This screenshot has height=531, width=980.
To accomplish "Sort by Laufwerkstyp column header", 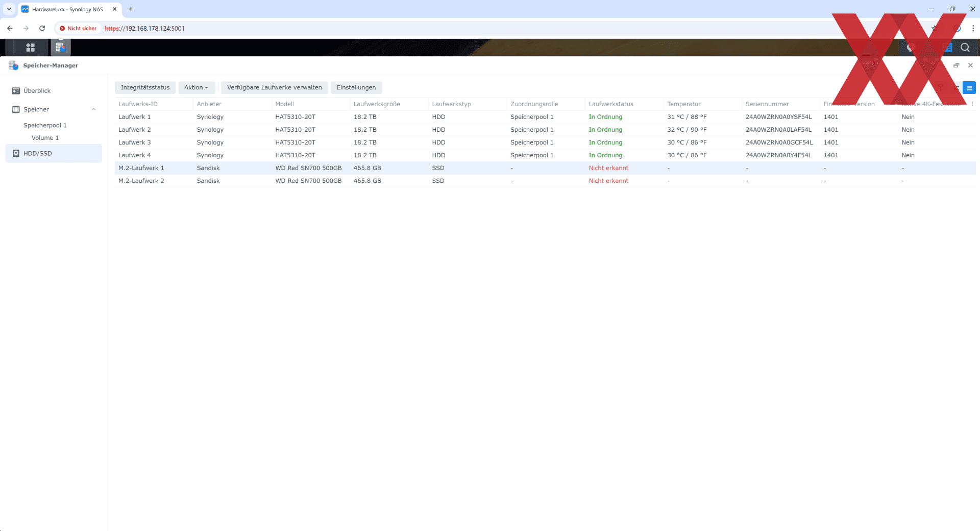I will 468,104.
